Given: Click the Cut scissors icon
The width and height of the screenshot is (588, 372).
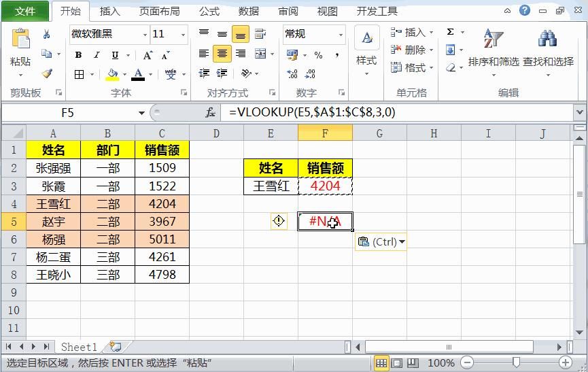Looking at the screenshot, I should 46,35.
